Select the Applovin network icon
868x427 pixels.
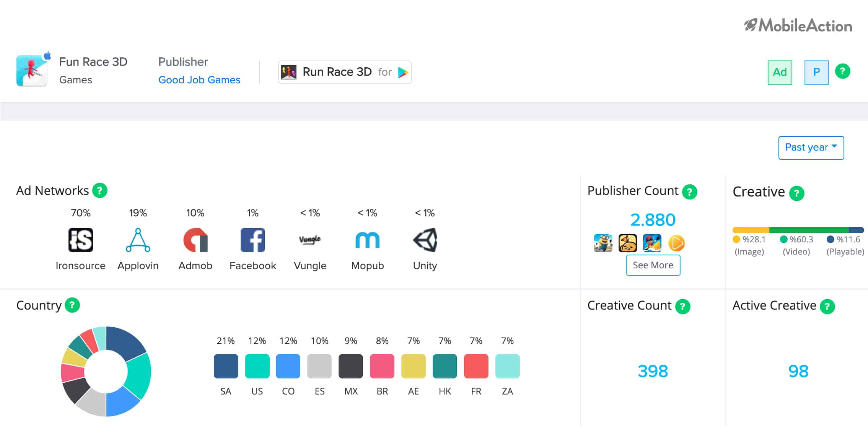(138, 240)
